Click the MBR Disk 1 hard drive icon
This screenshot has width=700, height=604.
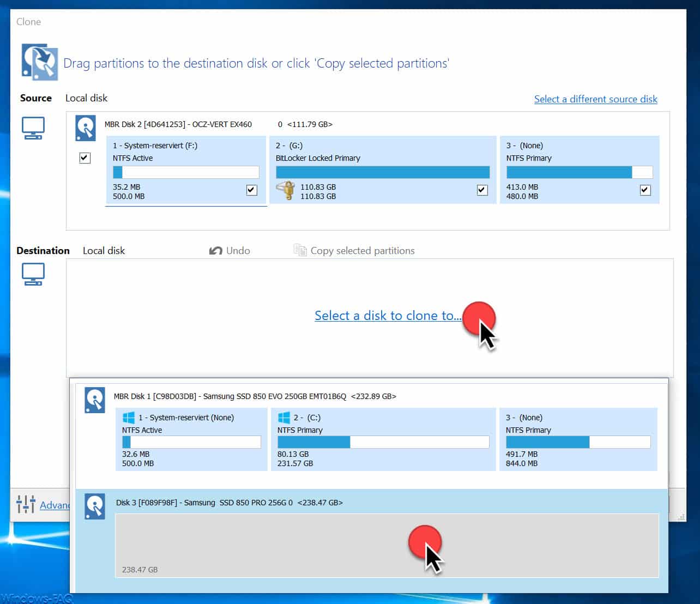tap(95, 400)
